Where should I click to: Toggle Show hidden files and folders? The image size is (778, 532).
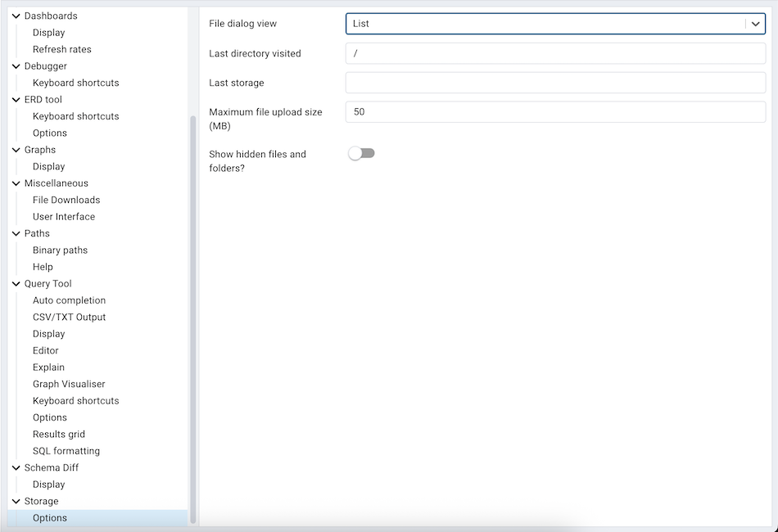click(x=361, y=153)
